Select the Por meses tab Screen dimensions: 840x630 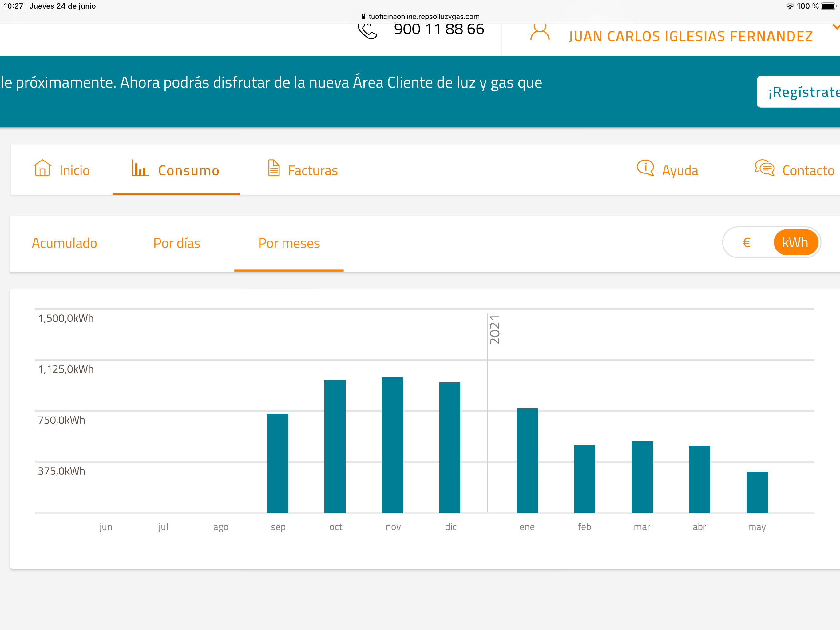(289, 243)
